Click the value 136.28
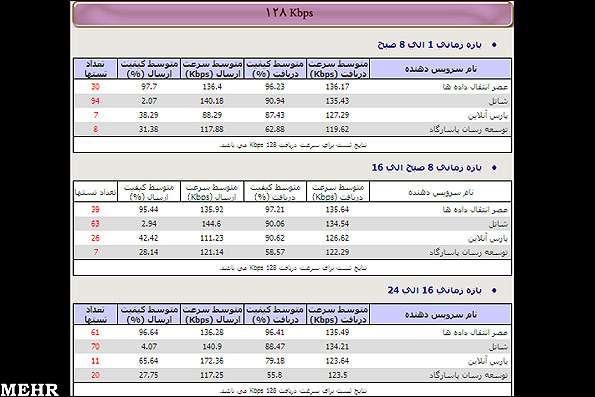 pos(212,332)
